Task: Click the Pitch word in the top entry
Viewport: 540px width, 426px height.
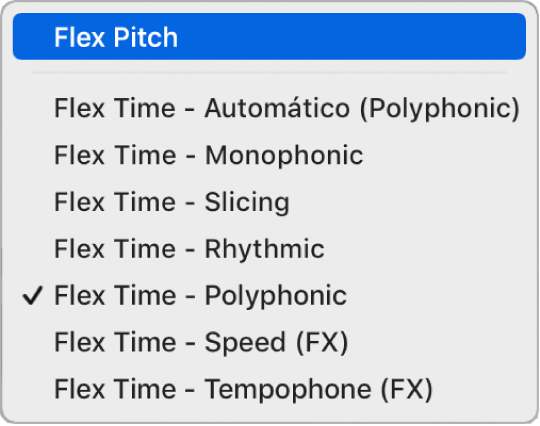Action: click(145, 37)
